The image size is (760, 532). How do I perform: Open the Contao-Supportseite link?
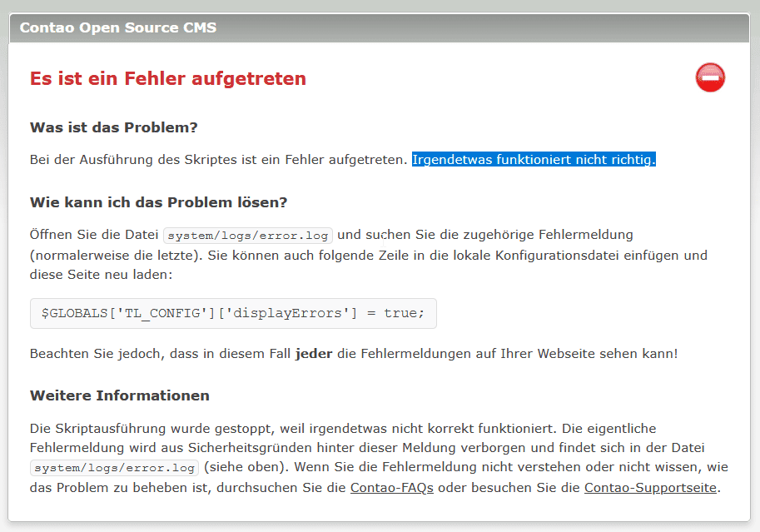point(650,487)
